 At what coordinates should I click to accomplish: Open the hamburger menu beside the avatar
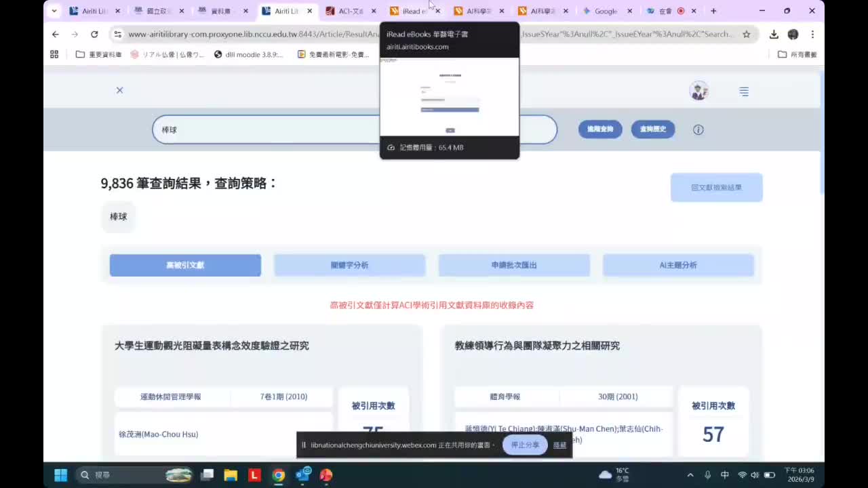[x=743, y=91]
